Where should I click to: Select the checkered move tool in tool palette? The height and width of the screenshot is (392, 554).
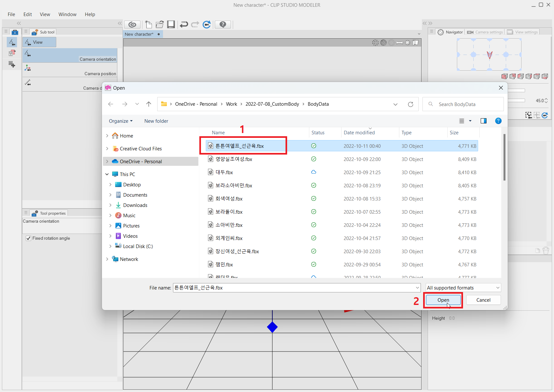(x=12, y=64)
